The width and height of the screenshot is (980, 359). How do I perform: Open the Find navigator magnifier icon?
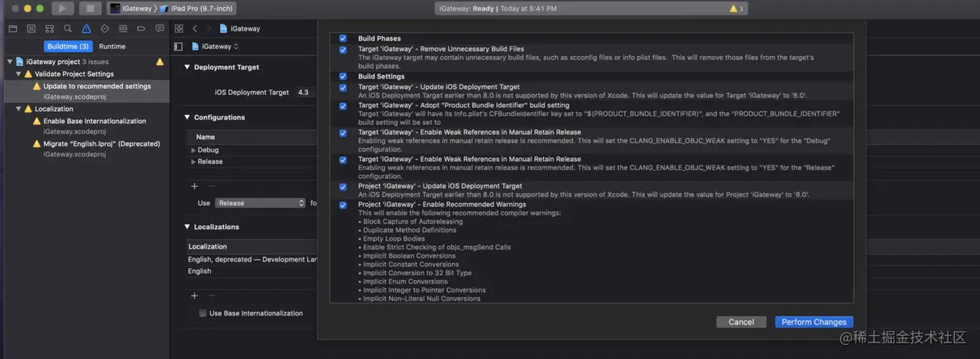click(x=68, y=28)
